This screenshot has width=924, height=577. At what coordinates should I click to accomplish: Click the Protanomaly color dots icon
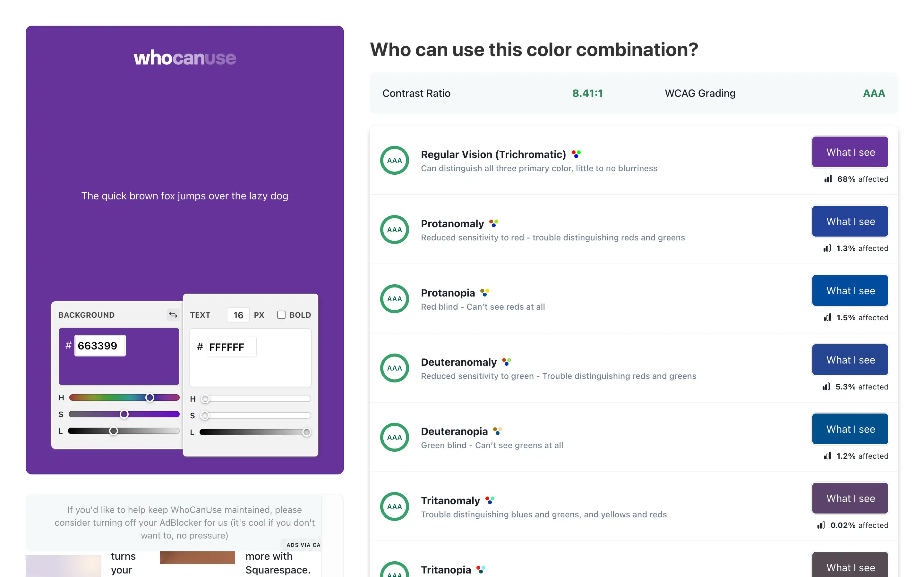(x=493, y=223)
